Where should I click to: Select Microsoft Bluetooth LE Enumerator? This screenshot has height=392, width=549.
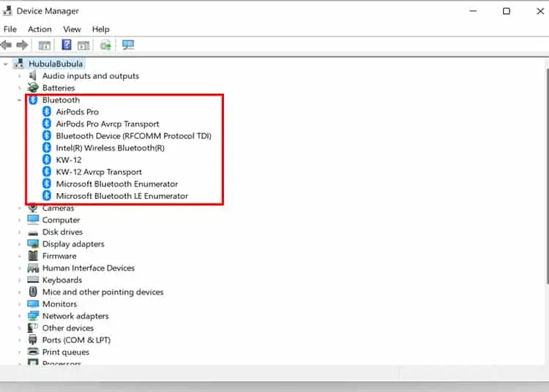122,196
